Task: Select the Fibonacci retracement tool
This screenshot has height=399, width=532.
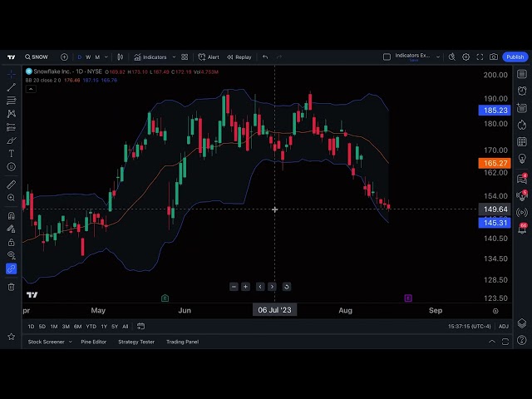Action: (11, 101)
